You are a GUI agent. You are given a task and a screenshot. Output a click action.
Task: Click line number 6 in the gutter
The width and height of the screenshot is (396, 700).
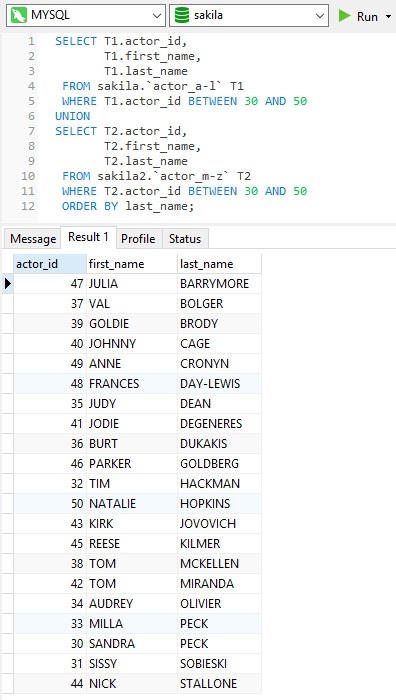pyautogui.click(x=31, y=116)
